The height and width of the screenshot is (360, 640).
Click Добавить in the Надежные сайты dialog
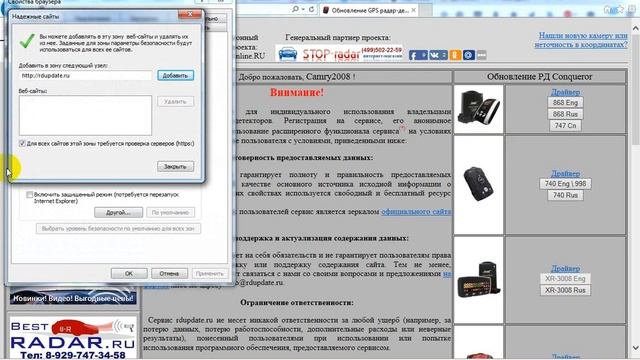point(176,76)
